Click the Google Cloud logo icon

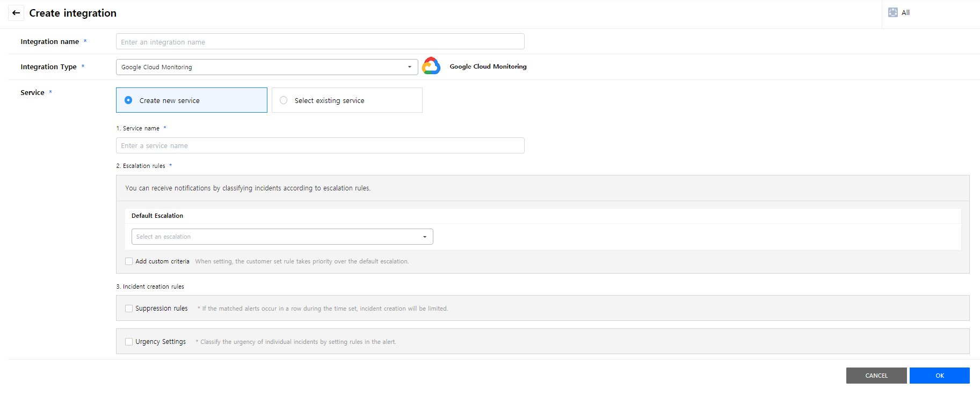(431, 66)
